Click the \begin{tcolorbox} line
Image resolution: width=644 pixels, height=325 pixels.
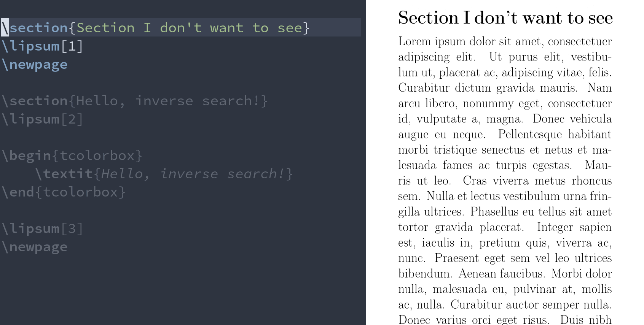click(x=72, y=156)
